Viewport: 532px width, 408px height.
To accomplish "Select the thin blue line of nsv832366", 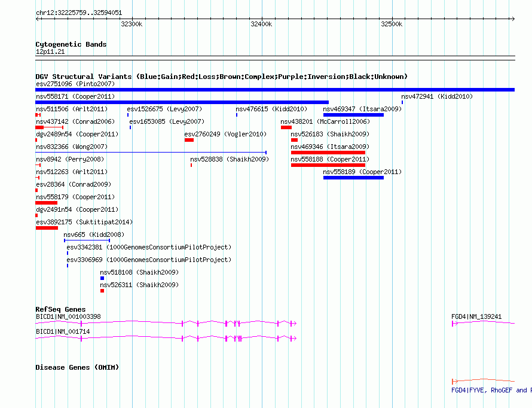I will pyautogui.click(x=151, y=153).
